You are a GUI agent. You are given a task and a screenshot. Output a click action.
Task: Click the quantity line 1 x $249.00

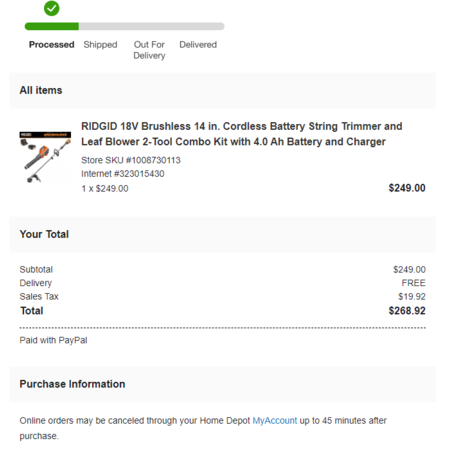[x=105, y=189]
